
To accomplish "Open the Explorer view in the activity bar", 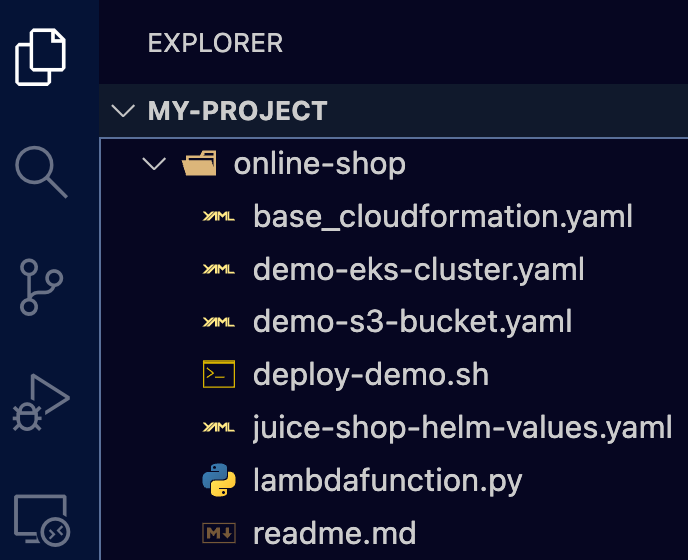I will point(40,57).
